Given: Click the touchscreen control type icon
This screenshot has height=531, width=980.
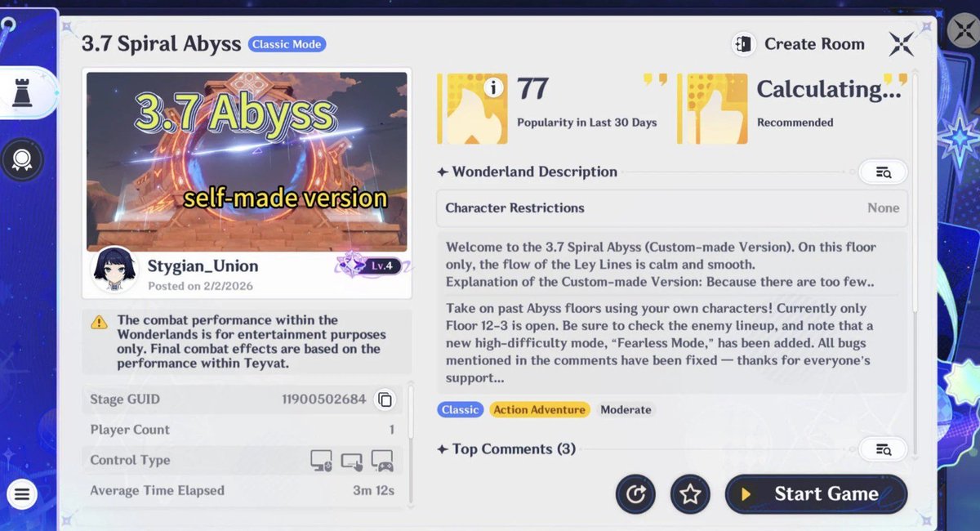Looking at the screenshot, I should click(x=351, y=461).
